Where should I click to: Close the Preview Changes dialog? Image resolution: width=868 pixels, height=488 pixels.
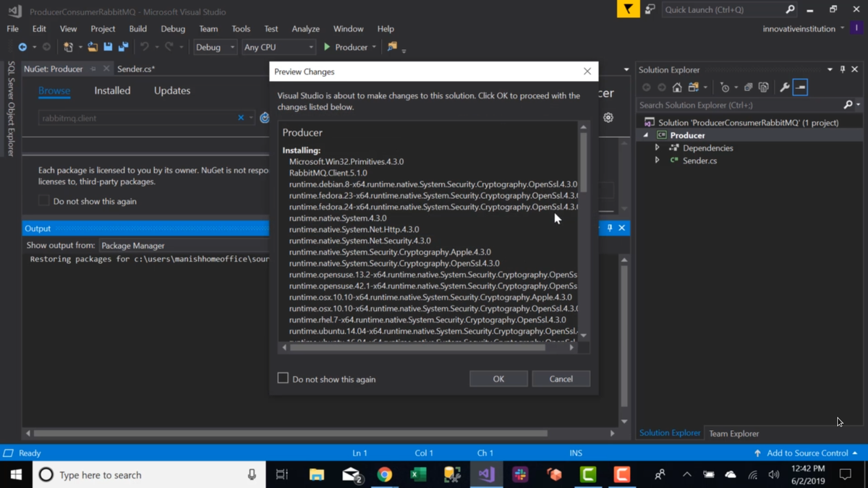pos(587,71)
